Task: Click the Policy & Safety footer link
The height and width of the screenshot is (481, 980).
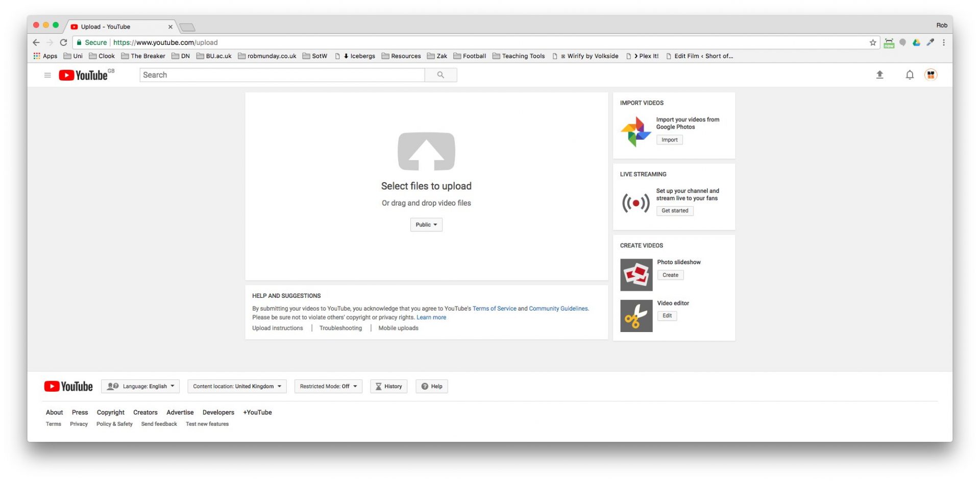Action: click(114, 424)
